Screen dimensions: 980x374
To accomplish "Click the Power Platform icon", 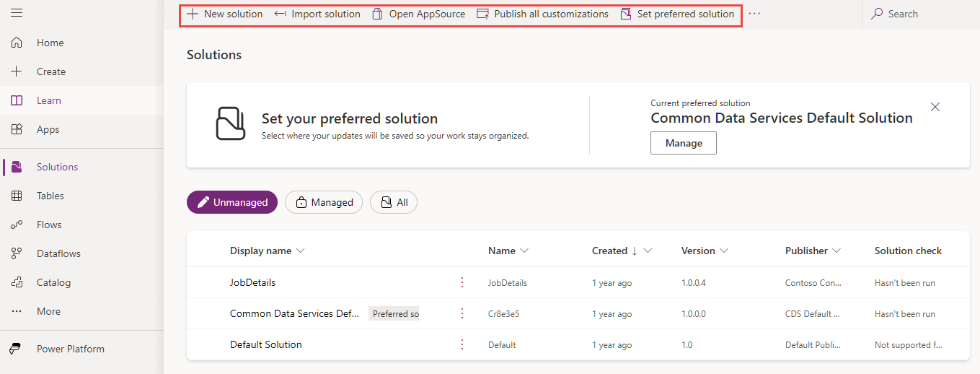I will 16,349.
